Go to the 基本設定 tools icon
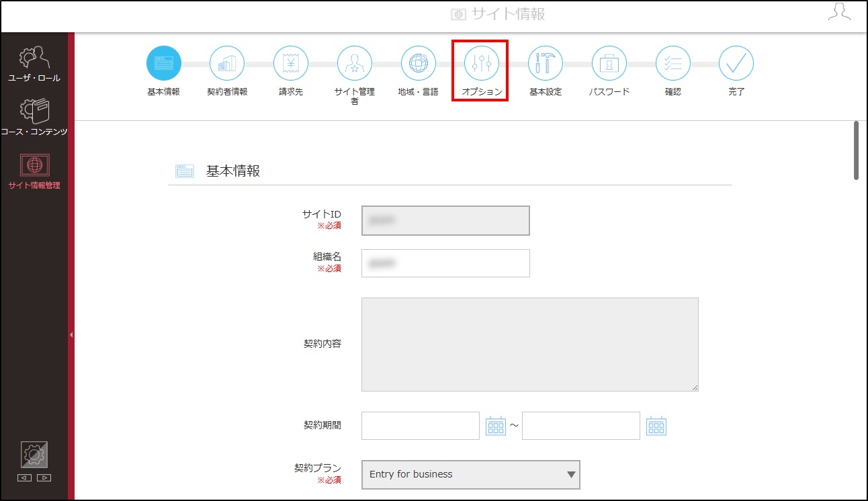 546,63
